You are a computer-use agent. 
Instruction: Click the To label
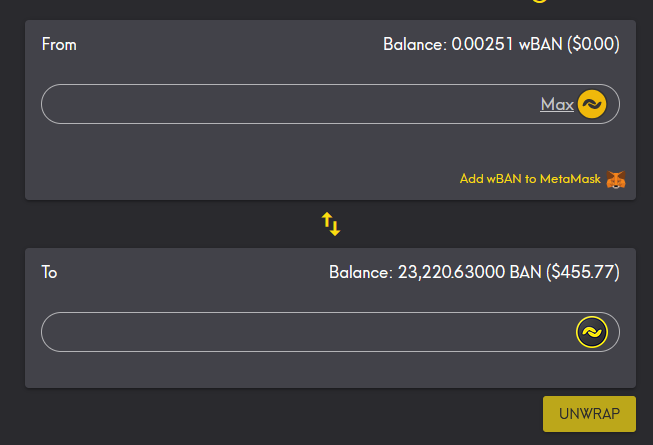coord(49,272)
